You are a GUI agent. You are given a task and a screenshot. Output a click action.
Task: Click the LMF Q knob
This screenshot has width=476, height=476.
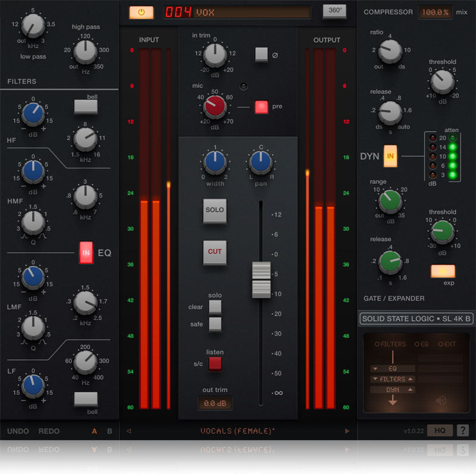(x=33, y=328)
